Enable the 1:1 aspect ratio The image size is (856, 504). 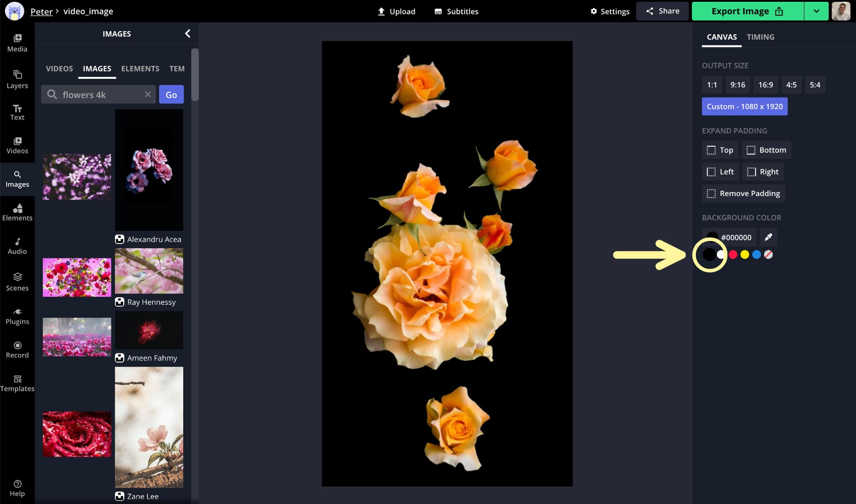712,84
